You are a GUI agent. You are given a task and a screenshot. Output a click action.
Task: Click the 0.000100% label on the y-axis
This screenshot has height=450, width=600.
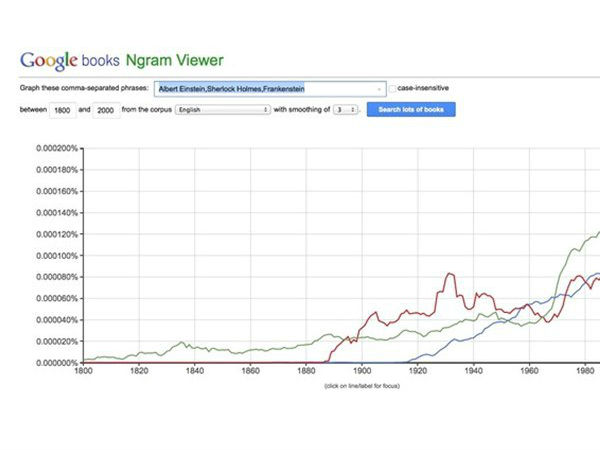click(56, 255)
